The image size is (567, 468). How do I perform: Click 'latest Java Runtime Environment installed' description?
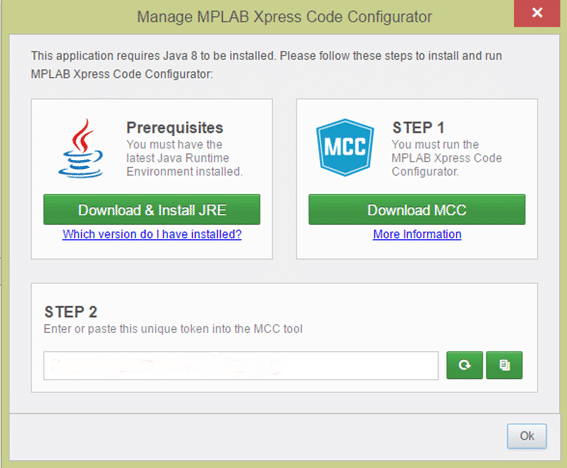(184, 158)
